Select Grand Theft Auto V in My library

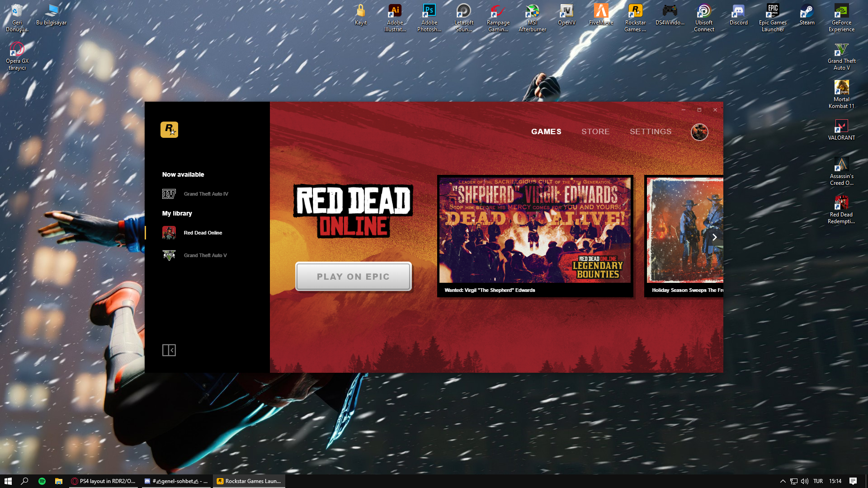point(194,255)
